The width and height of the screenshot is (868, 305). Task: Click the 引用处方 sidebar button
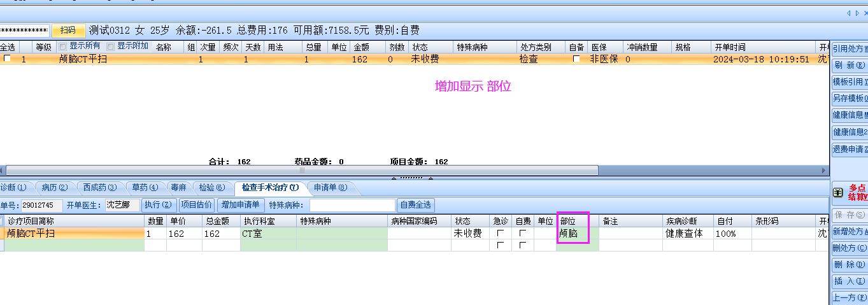point(850,49)
